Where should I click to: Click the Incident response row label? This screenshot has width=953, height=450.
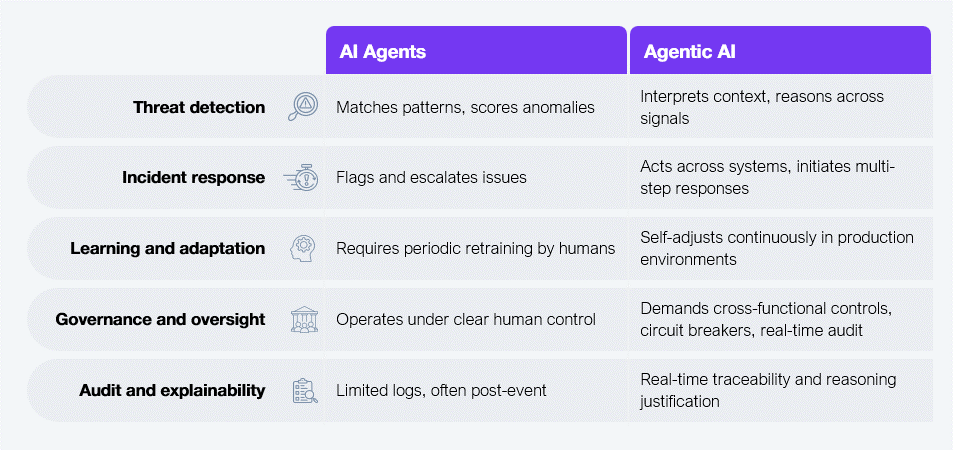tap(194, 178)
